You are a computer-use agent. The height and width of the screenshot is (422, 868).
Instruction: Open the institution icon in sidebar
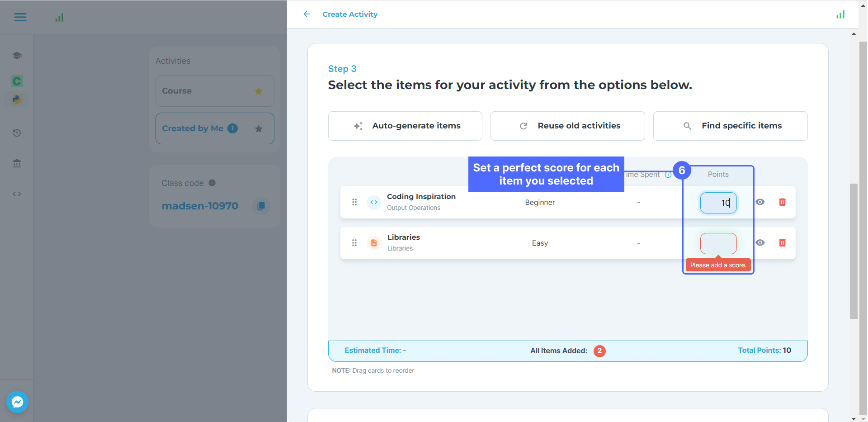[x=17, y=163]
